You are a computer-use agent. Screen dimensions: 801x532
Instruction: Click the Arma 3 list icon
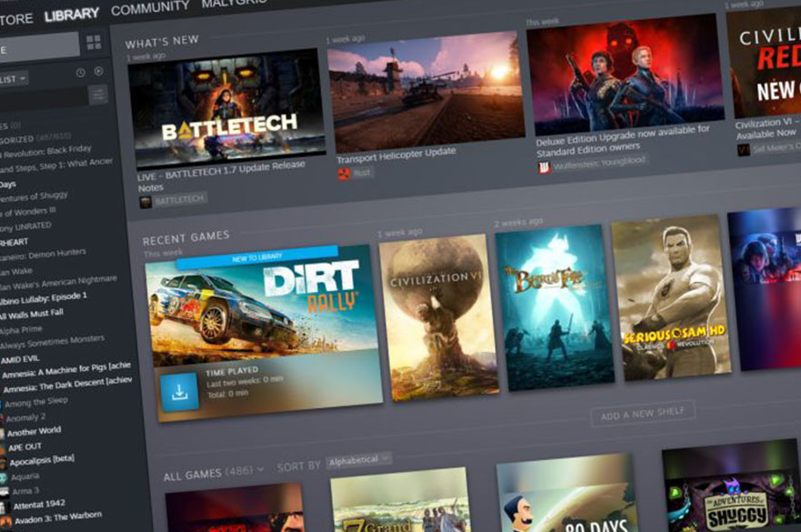pyautogui.click(x=4, y=493)
